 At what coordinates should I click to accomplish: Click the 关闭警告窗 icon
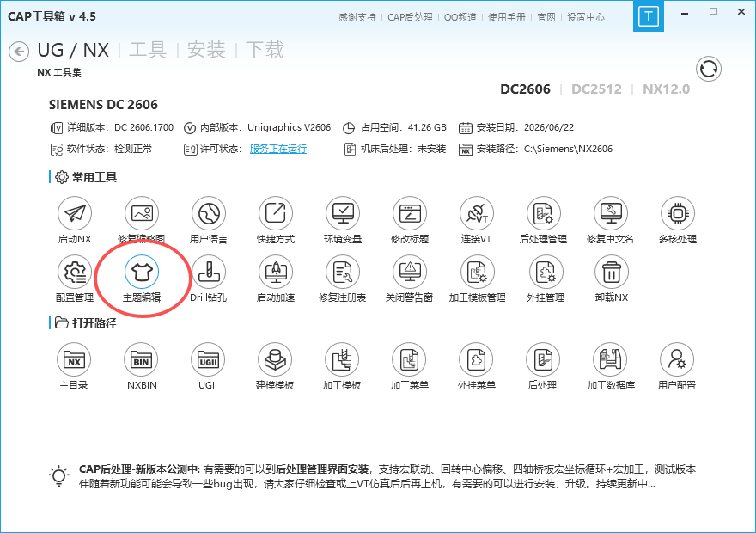click(x=410, y=272)
